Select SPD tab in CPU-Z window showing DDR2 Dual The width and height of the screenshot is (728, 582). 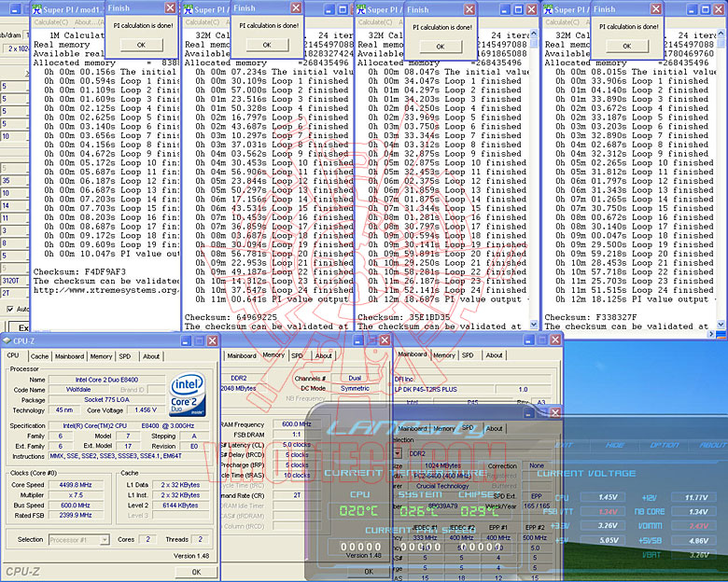(297, 356)
